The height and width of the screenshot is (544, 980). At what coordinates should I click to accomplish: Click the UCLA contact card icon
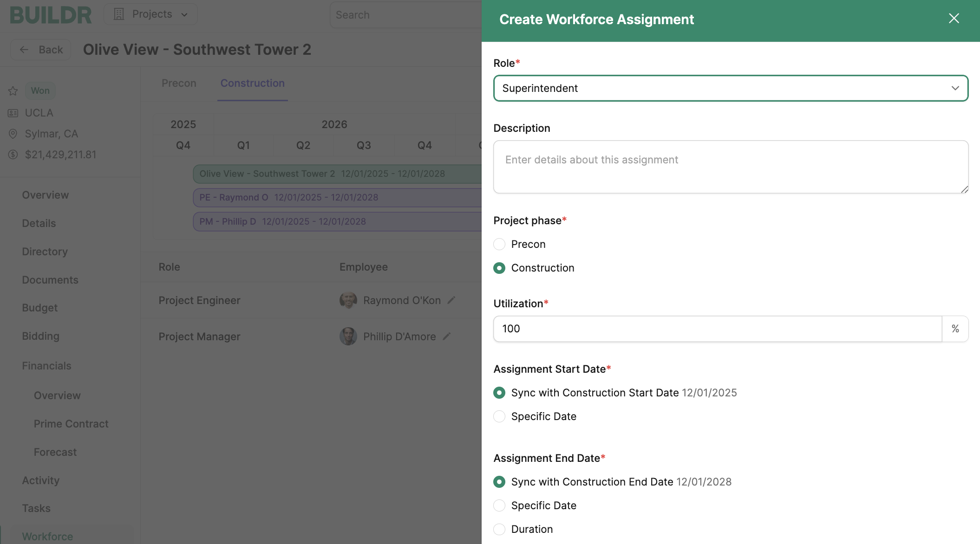[x=13, y=113]
